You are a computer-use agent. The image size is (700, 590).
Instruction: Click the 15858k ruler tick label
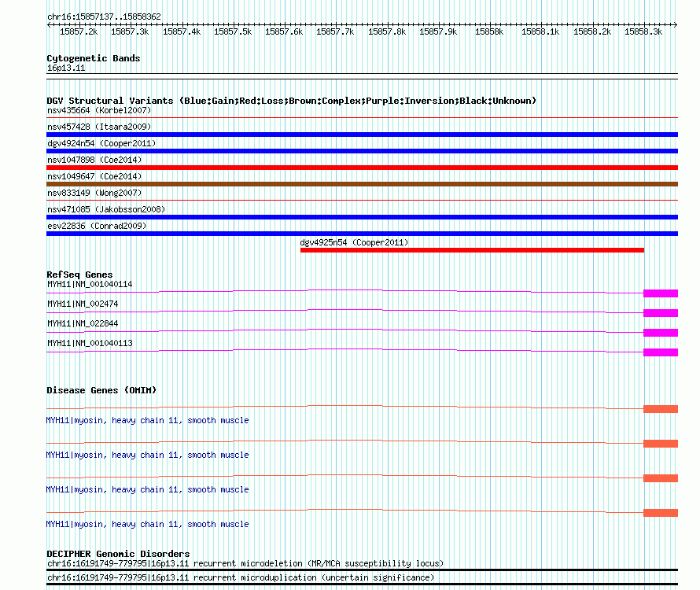pos(489,31)
